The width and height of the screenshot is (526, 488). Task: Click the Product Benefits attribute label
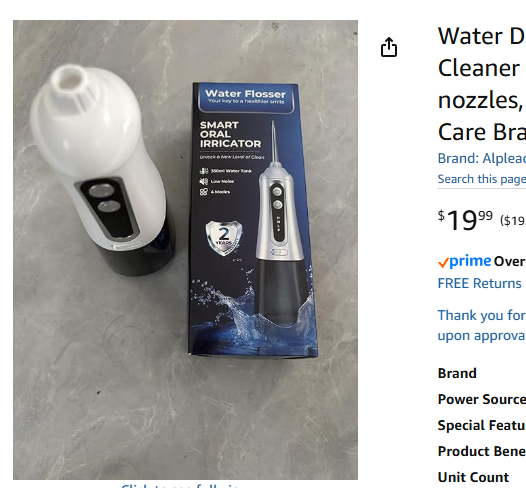tap(482, 451)
